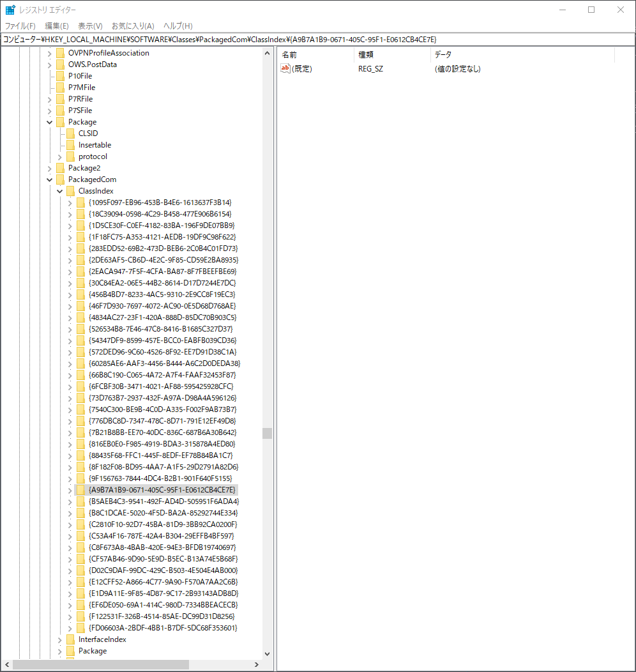636x672 pixels.
Task: Select key {1F18FC75-A353-4121-AEDB-19DF9C98F622}
Action: pos(162,237)
